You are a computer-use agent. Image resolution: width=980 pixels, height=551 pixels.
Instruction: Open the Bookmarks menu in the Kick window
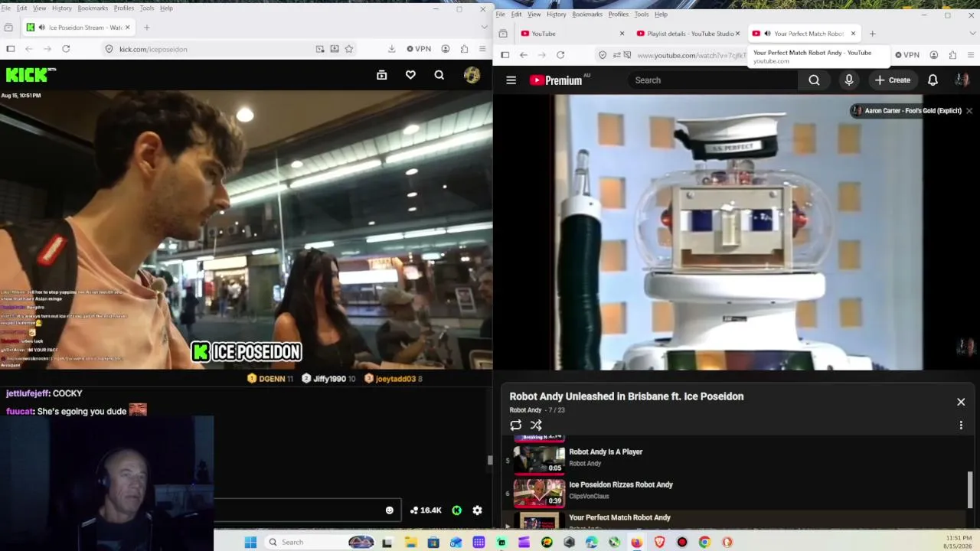click(93, 8)
